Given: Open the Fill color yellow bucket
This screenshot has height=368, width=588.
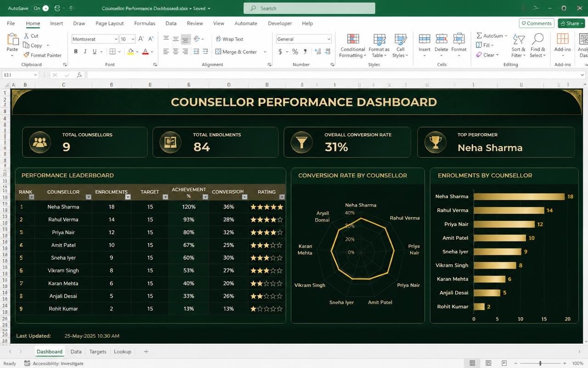Looking at the screenshot, I should (x=130, y=52).
